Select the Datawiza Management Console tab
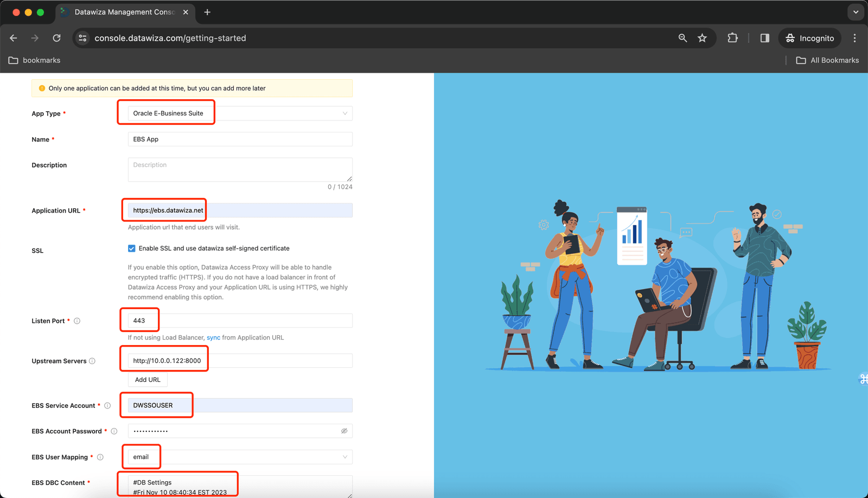The width and height of the screenshot is (868, 498). click(124, 12)
